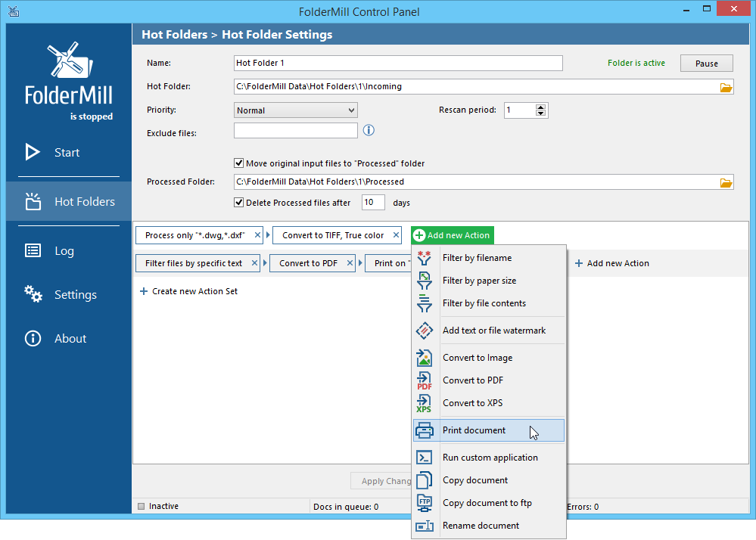Screen dimensions: 756x540
Task: Click the Settings gears icon
Action: tap(33, 294)
